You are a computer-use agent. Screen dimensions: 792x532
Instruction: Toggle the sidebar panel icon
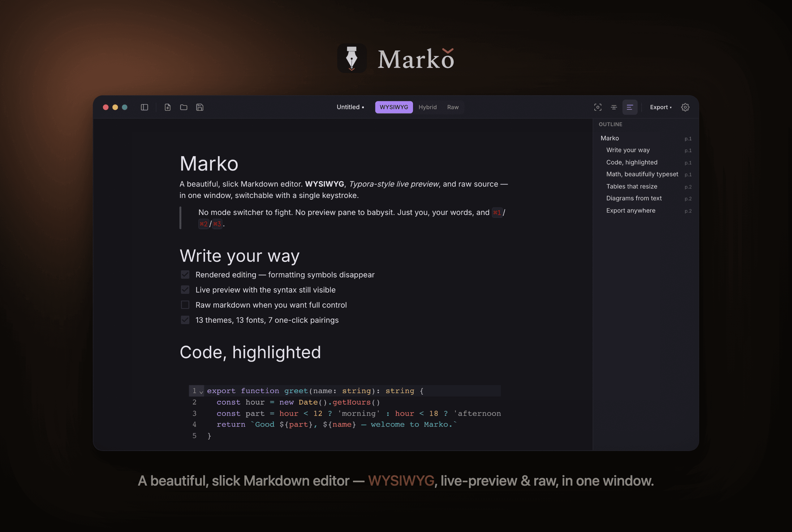[144, 107]
